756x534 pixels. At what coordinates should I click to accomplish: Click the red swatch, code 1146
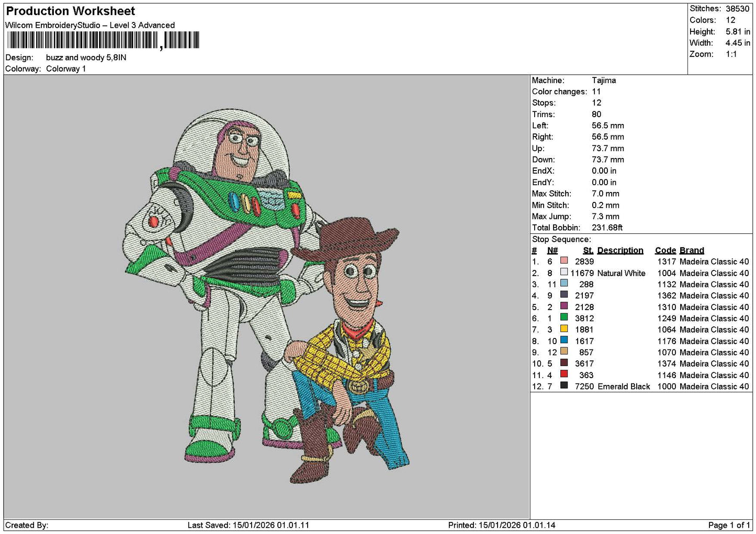564,374
